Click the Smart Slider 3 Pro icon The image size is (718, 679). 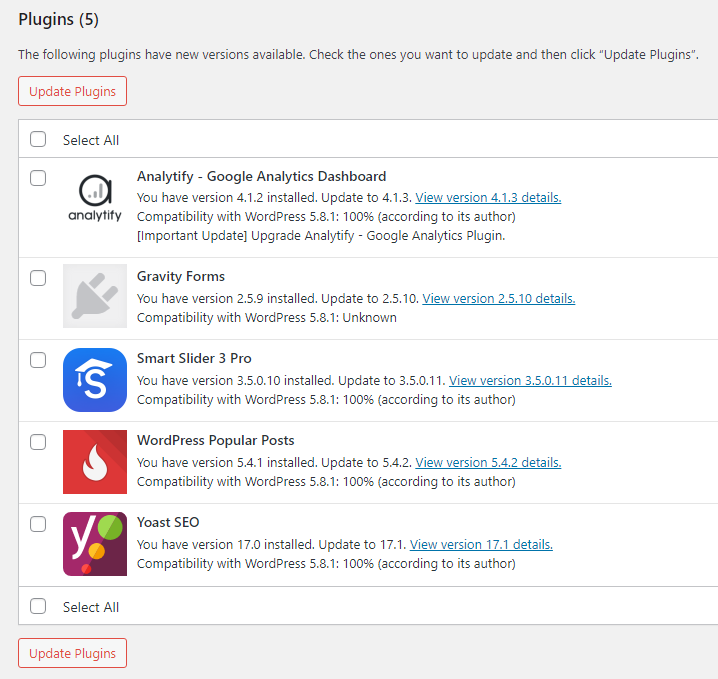point(95,380)
